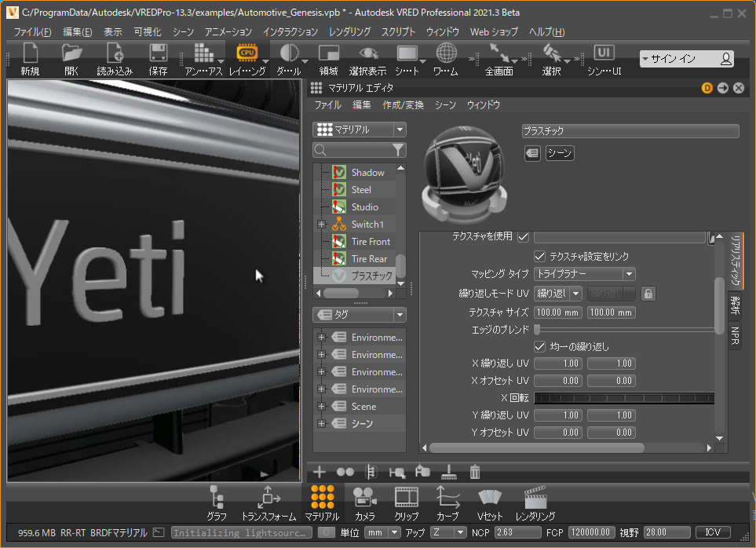This screenshot has width=756, height=548.
Task: Open the 単位 mm units dropdown
Action: click(382, 532)
